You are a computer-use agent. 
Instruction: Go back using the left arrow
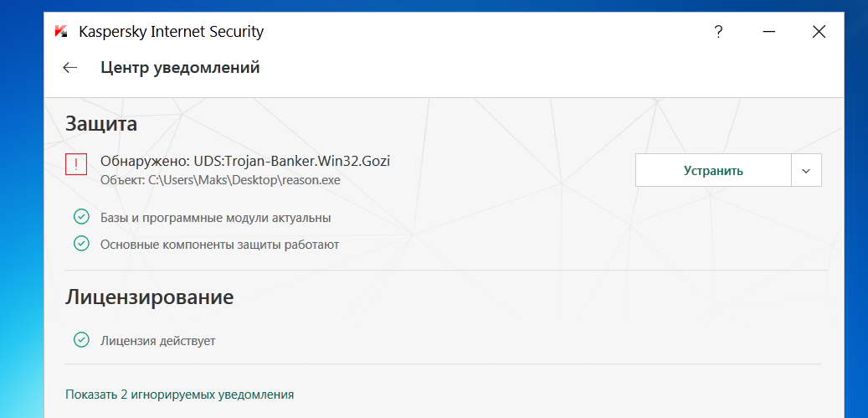click(x=70, y=68)
